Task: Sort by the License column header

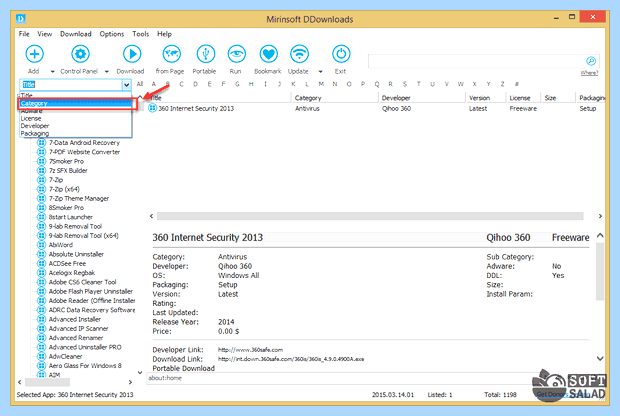Action: click(524, 98)
